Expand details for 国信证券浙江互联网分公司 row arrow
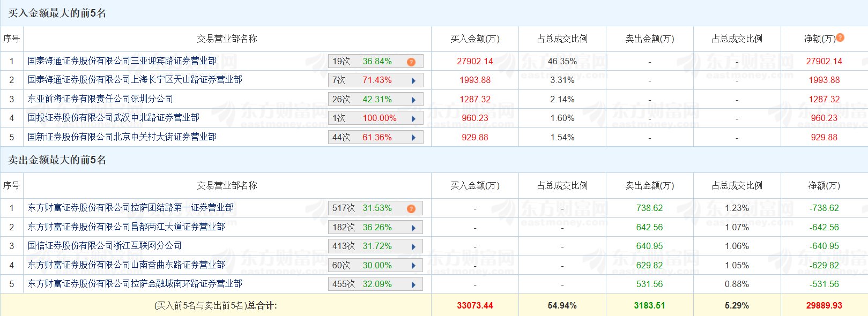 pos(413,247)
